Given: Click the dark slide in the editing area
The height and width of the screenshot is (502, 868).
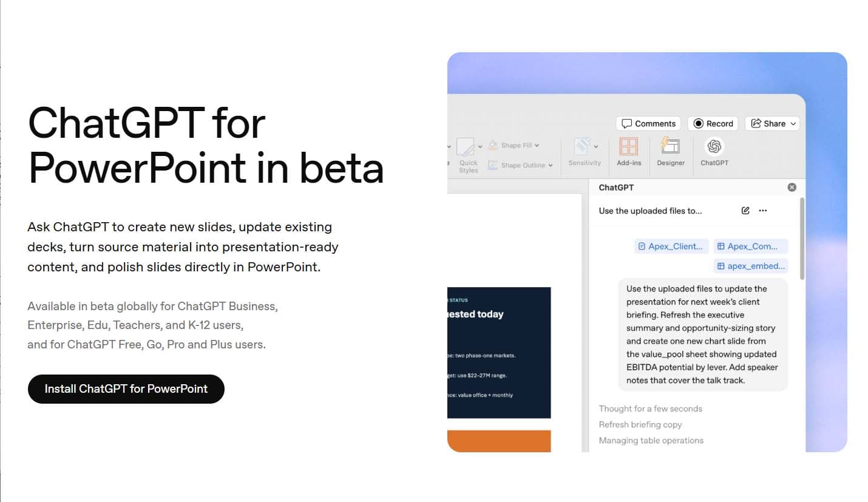Looking at the screenshot, I should (x=499, y=353).
